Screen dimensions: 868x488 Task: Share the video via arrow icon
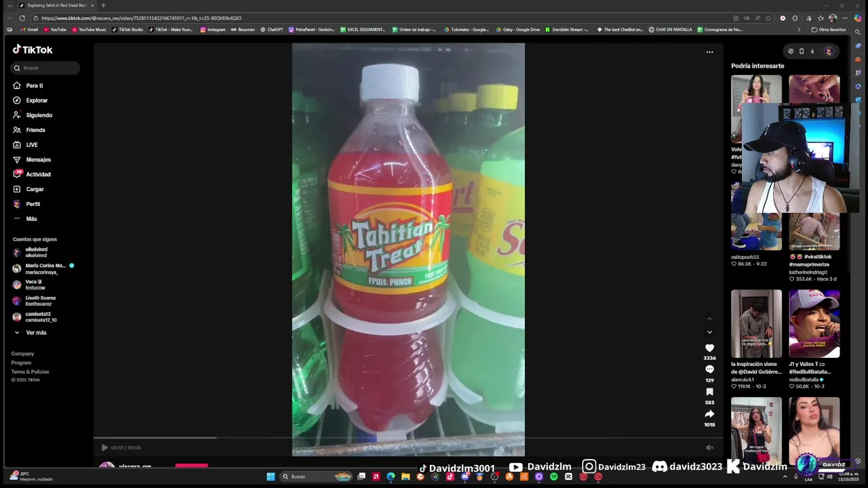click(x=709, y=414)
